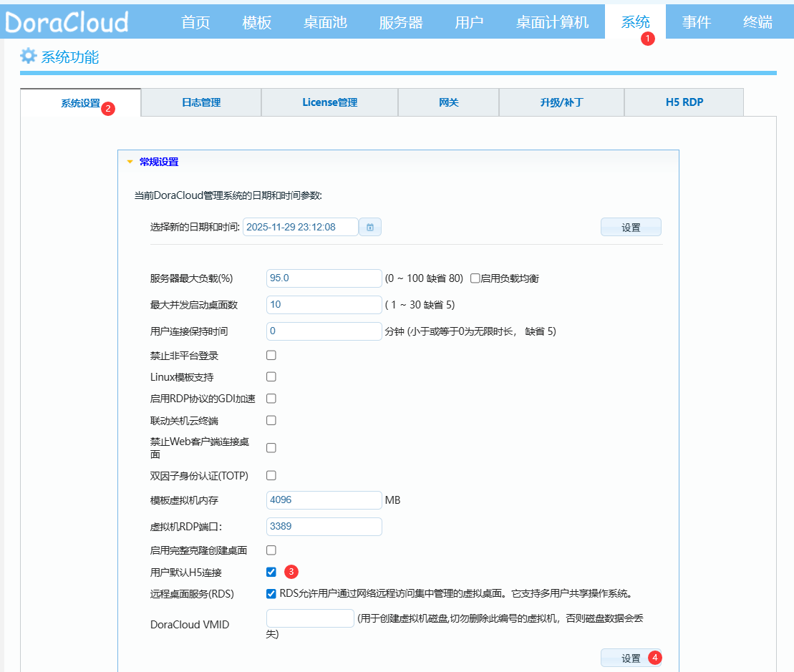Open the H5 RDP tab
Screen dimensions: 794x672
[x=684, y=102]
